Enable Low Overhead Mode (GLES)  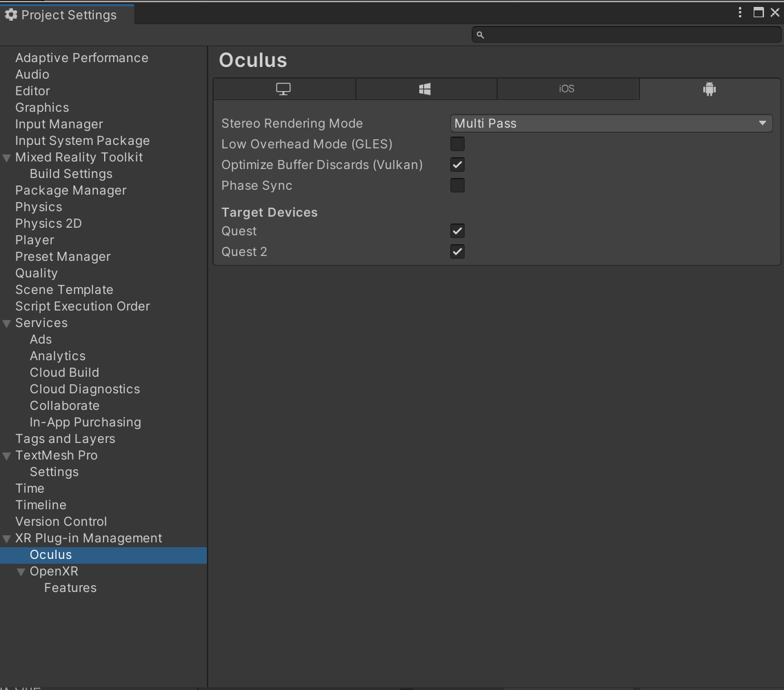pyautogui.click(x=457, y=144)
